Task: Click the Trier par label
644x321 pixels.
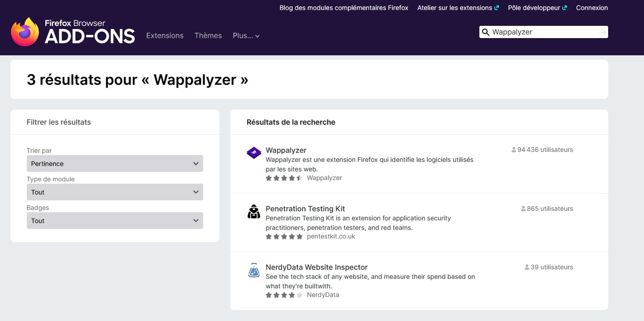Action: point(39,151)
